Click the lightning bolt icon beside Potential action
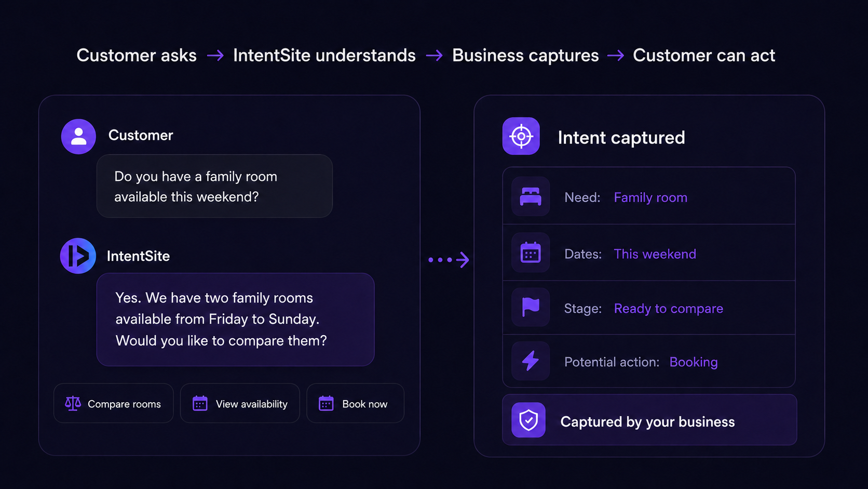868x489 pixels. point(531,361)
